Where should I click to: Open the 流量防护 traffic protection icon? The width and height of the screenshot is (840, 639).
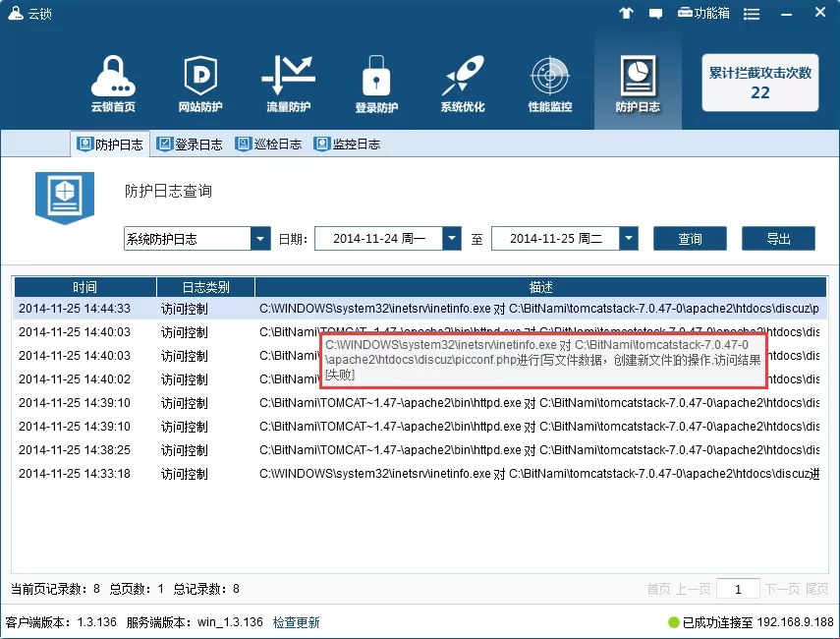288,84
